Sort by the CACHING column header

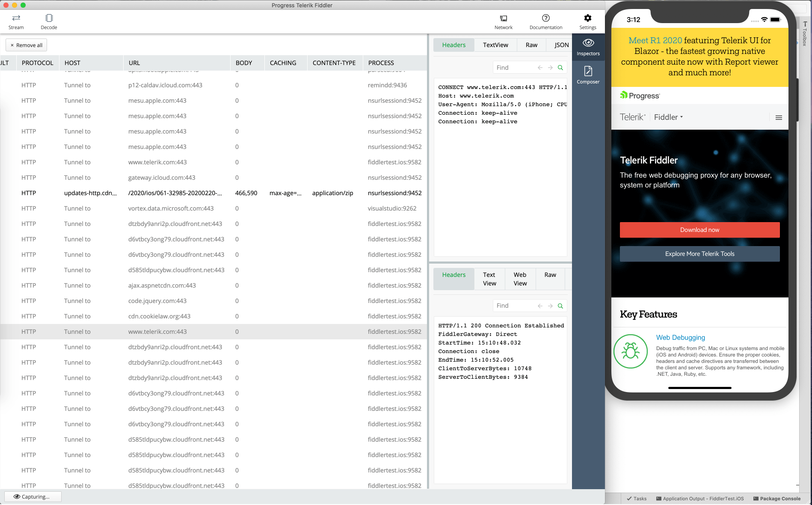coord(286,63)
